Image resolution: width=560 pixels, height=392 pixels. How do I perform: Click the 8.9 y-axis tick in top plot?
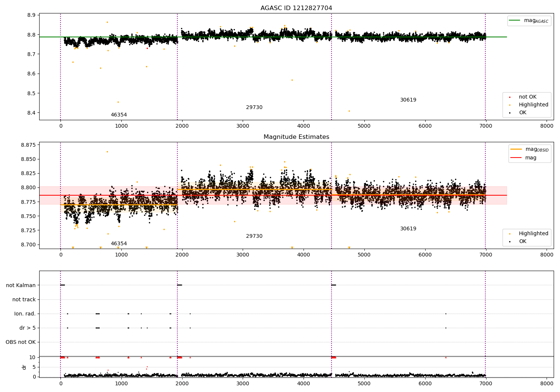point(31,15)
